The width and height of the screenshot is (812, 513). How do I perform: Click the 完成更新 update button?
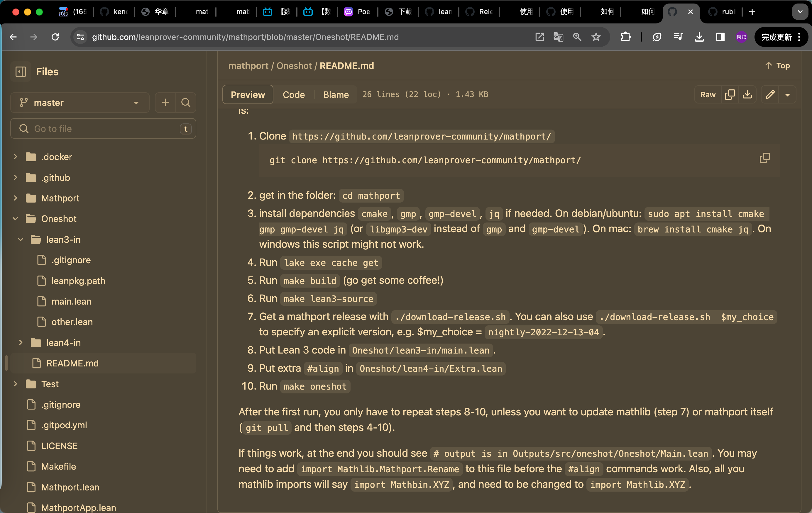781,37
